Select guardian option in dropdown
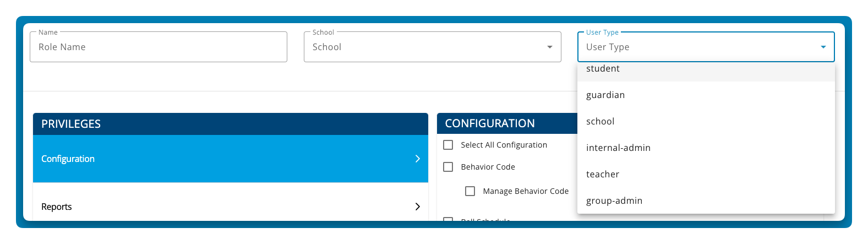The height and width of the screenshot is (244, 868). [706, 95]
